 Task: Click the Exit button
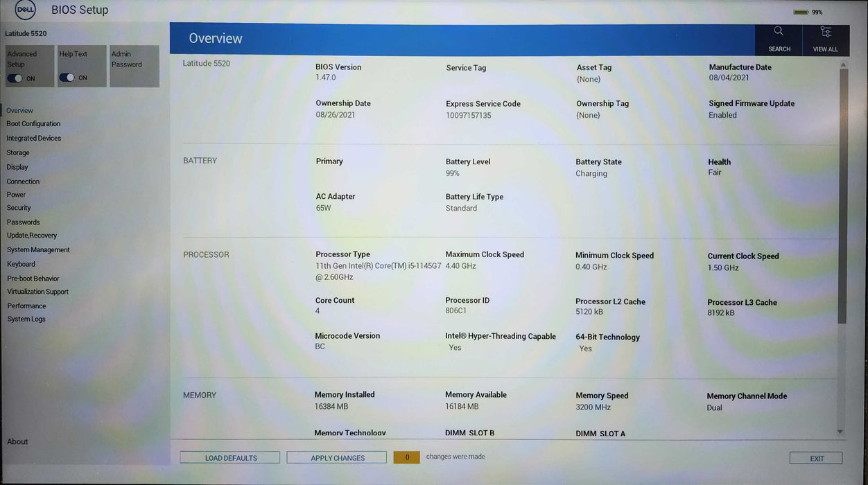point(816,458)
